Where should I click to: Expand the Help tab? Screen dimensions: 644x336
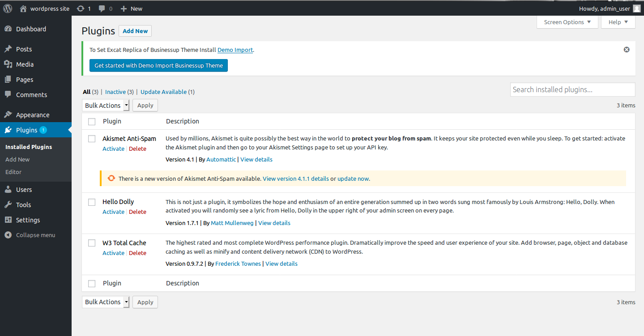coord(618,22)
